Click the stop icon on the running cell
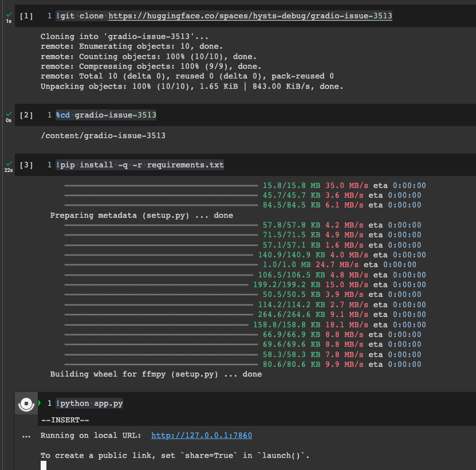 pyautogui.click(x=26, y=403)
